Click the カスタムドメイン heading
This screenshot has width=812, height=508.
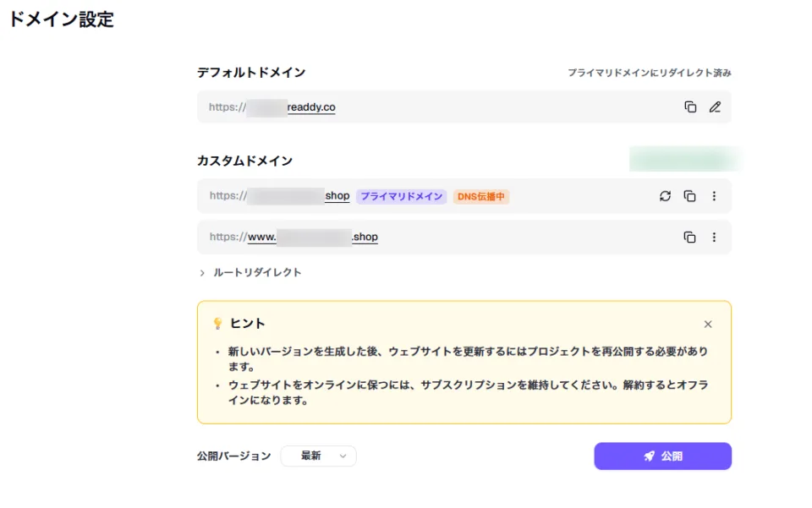click(x=244, y=161)
